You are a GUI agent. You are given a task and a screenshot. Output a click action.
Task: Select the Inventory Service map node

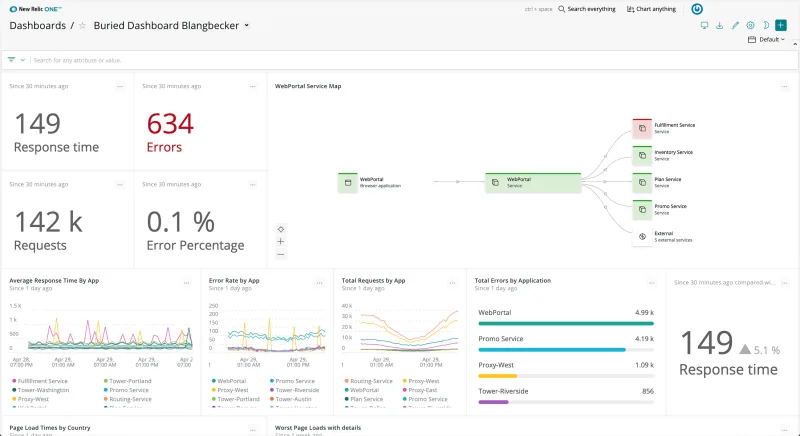tap(642, 156)
